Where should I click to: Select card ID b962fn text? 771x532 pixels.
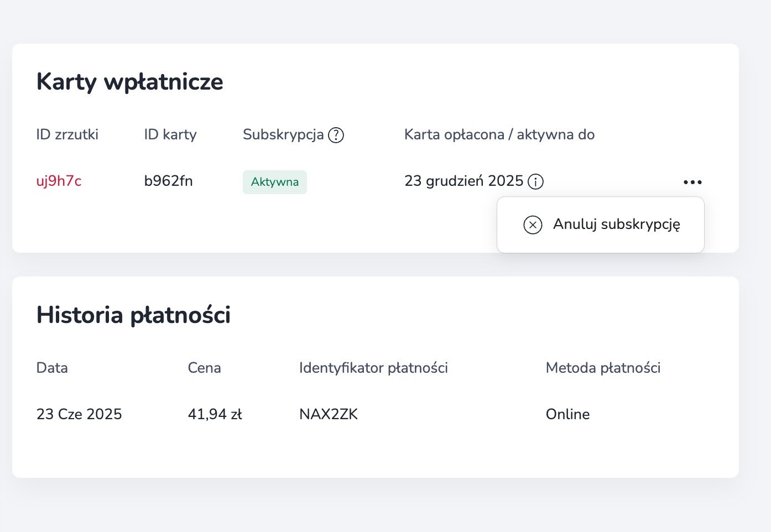tap(168, 181)
